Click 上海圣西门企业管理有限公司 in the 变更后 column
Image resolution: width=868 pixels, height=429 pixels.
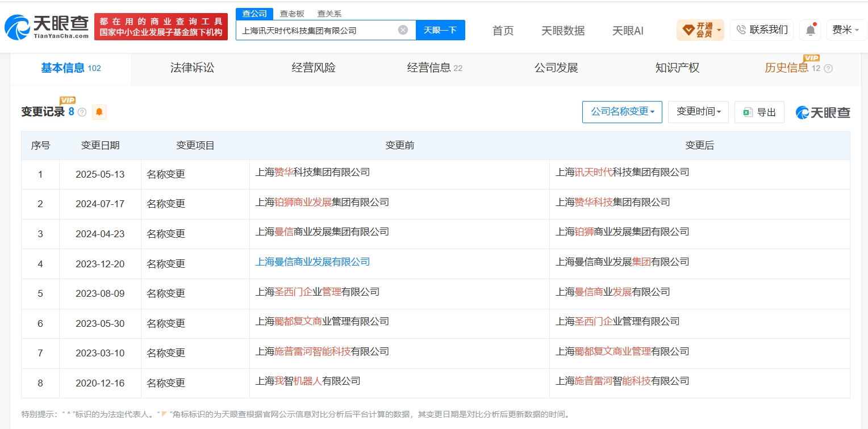pyautogui.click(x=617, y=321)
